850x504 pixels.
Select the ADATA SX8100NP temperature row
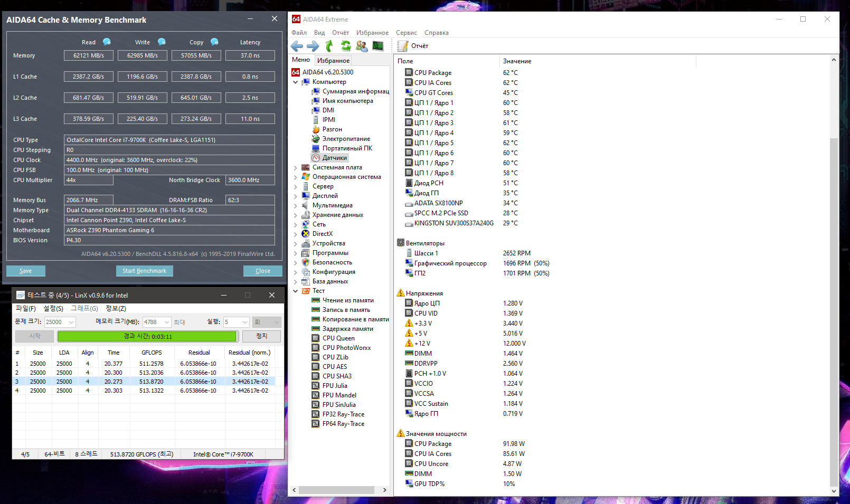coord(461,203)
